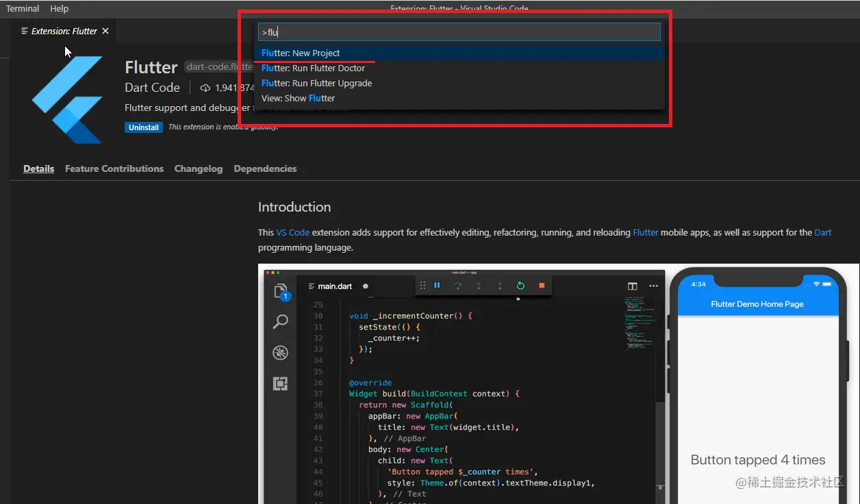Click inside the command palette input field
Screen dimensions: 860x504
coord(457,32)
